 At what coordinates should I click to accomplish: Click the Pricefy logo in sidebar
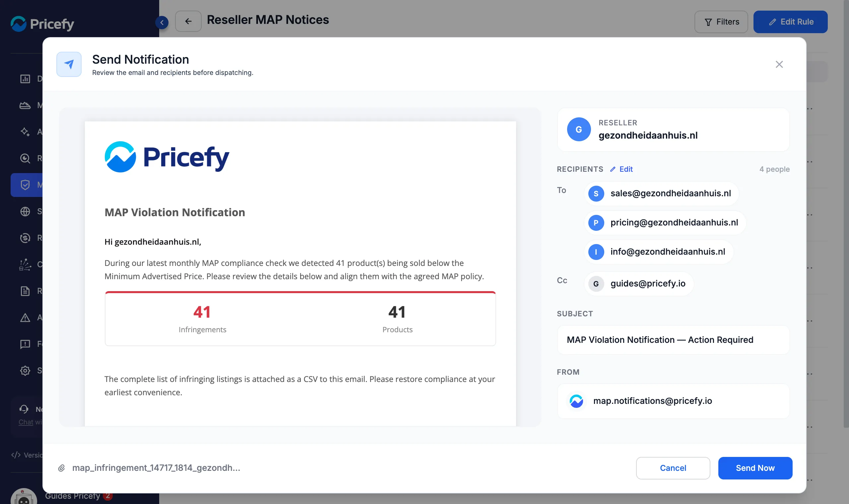coord(42,24)
